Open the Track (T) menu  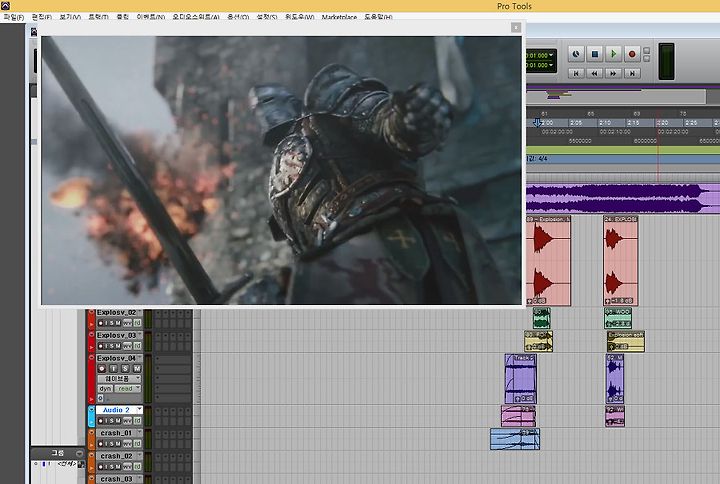click(98, 17)
